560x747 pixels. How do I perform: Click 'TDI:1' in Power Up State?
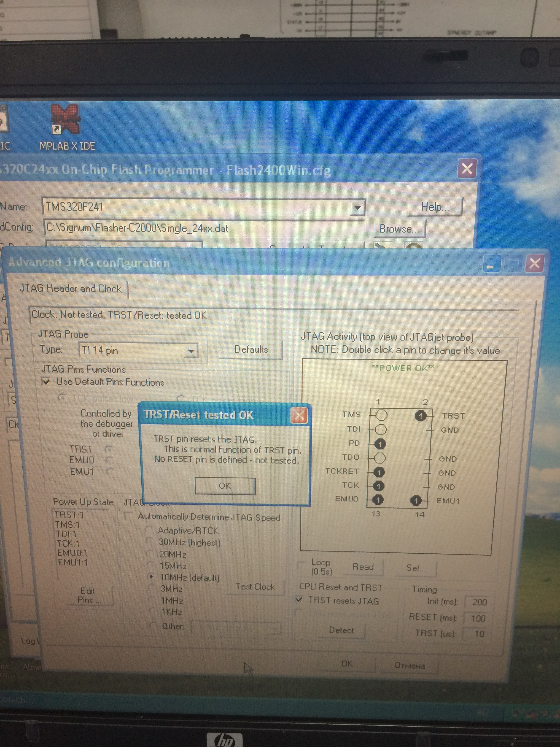[66, 534]
